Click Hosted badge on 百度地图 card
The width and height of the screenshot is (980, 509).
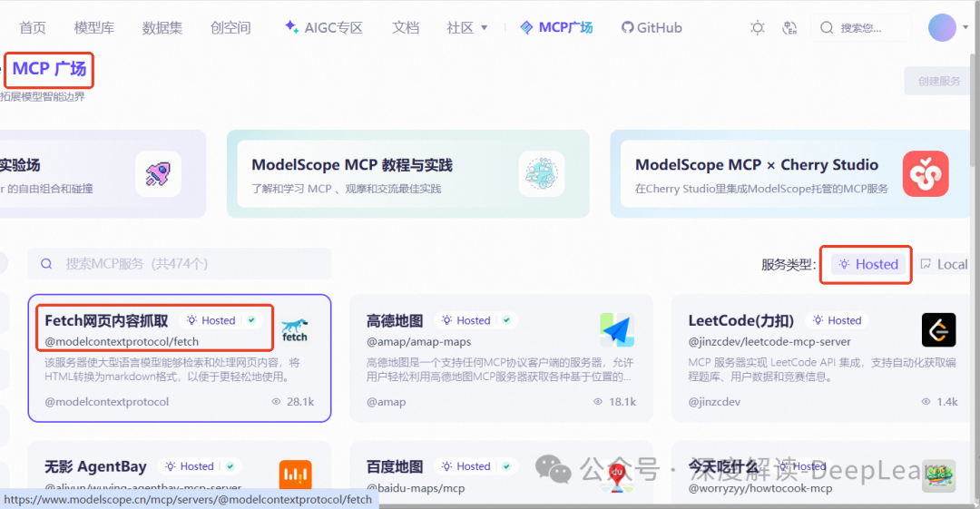[x=466, y=466]
